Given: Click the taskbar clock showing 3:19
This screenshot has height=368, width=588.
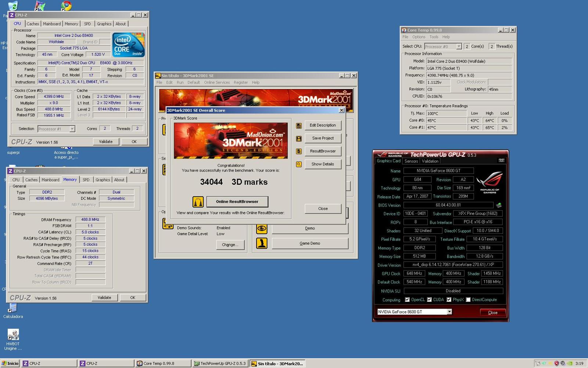Looking at the screenshot, I should pos(579,364).
